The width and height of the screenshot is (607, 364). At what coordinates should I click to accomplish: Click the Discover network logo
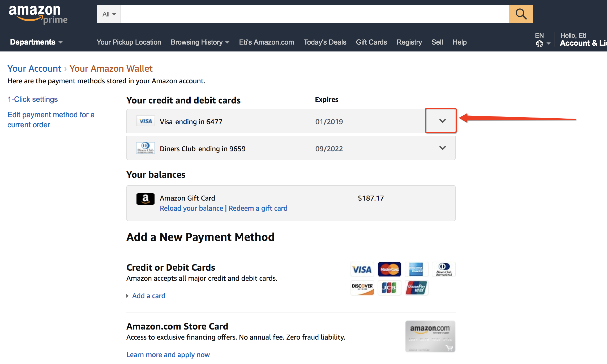pyautogui.click(x=362, y=288)
